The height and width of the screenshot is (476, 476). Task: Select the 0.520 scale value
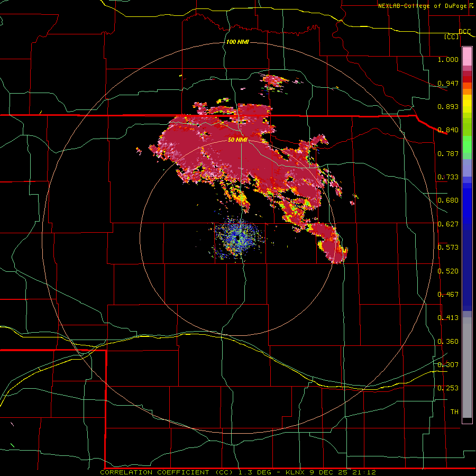click(x=448, y=271)
